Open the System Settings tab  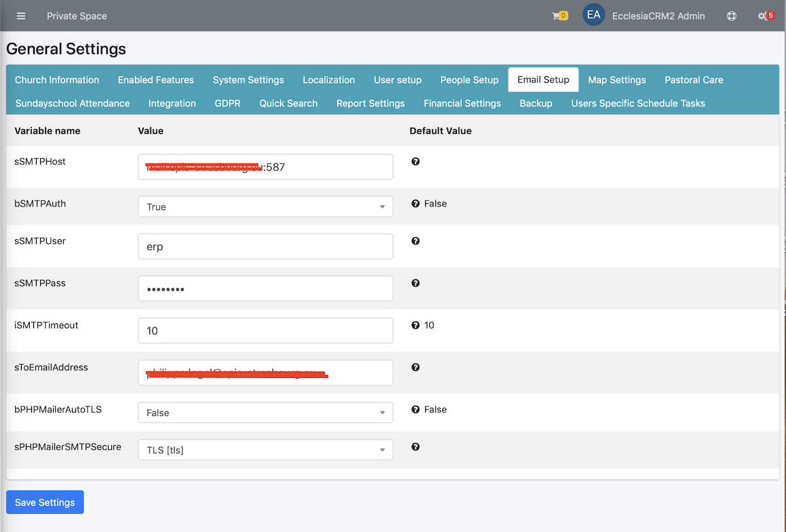(x=248, y=79)
